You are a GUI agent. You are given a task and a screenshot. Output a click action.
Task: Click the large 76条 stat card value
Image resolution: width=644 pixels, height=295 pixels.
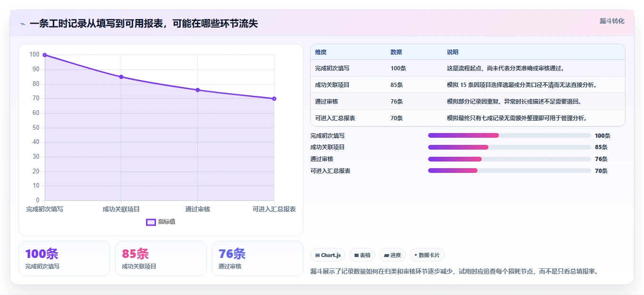232,254
